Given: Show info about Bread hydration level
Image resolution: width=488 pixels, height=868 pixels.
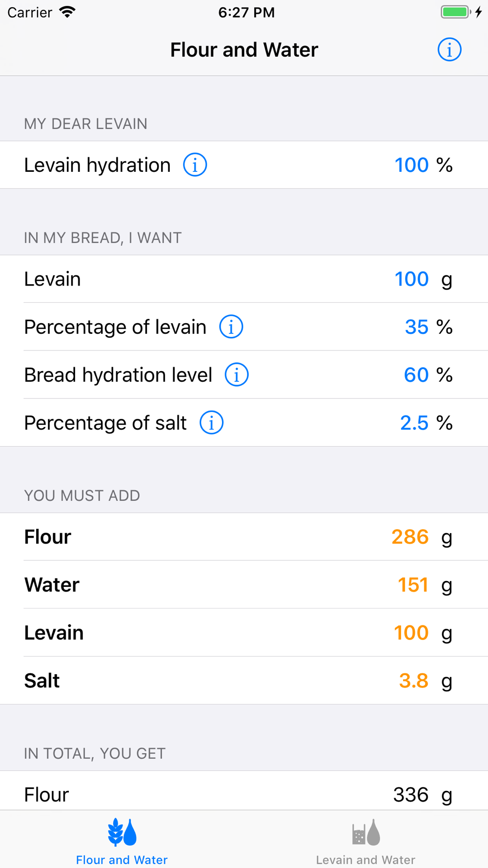Looking at the screenshot, I should (237, 375).
